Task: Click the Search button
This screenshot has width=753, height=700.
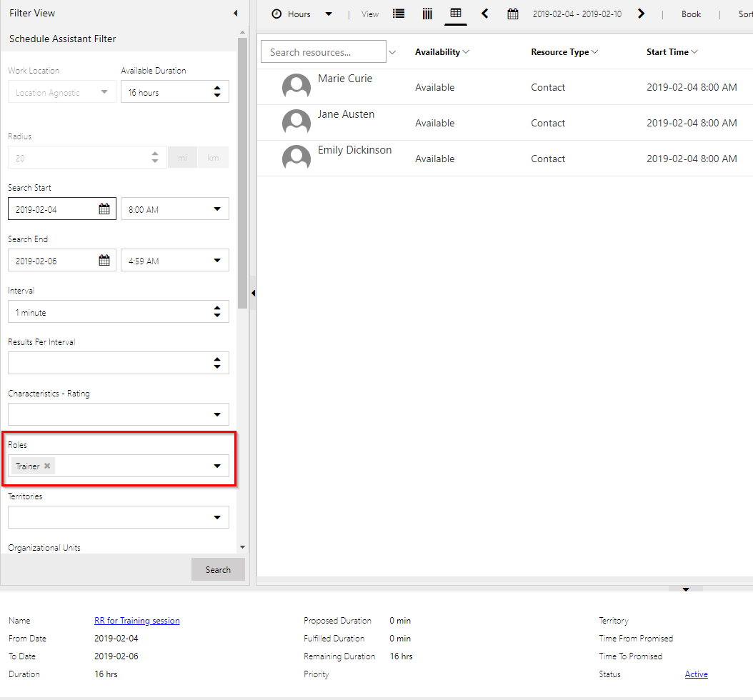Action: (x=218, y=569)
